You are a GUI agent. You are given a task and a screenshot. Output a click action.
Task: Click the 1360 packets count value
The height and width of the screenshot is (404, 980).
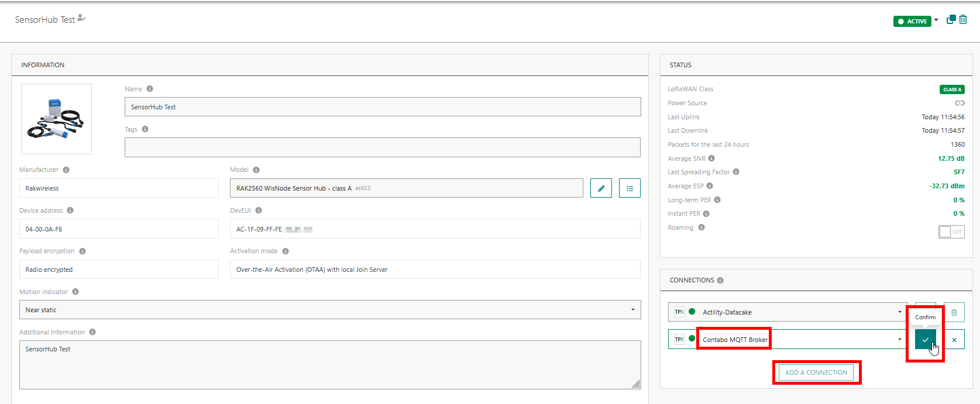pos(958,144)
